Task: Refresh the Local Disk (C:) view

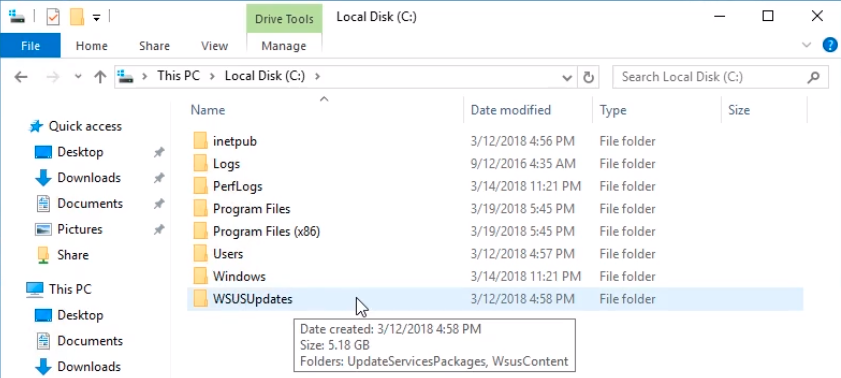Action: coord(588,77)
